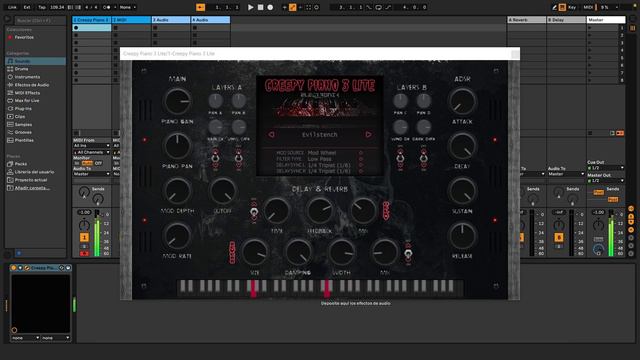
Task: Go to next preset with right arrow
Action: tap(368, 134)
